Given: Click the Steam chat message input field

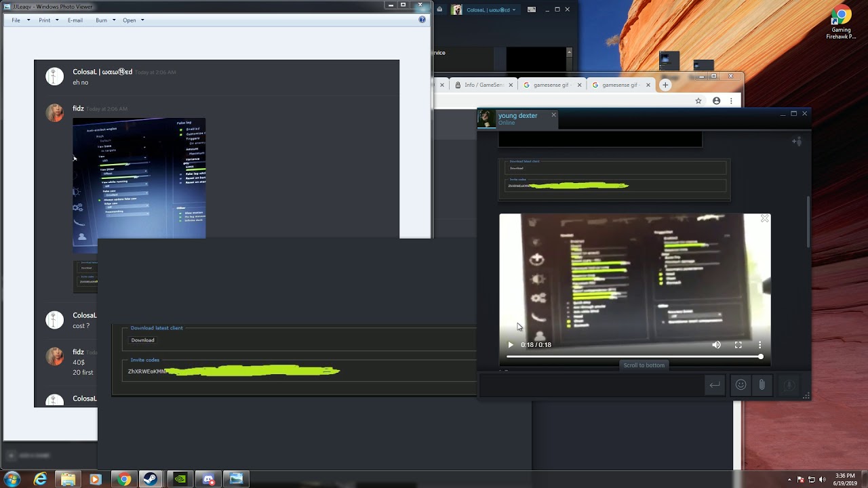Looking at the screenshot, I should pos(591,385).
